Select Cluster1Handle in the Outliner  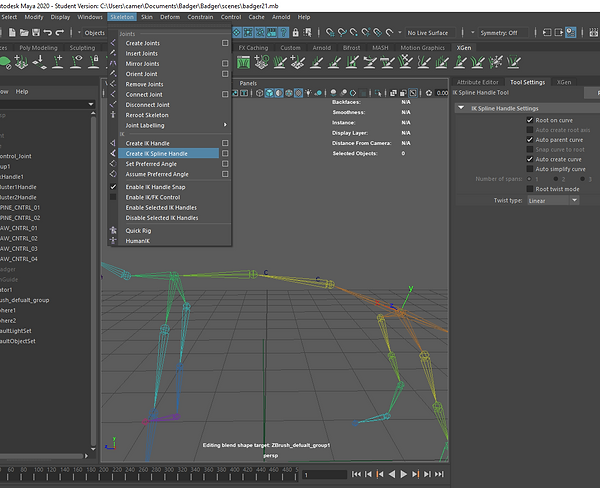coord(18,187)
